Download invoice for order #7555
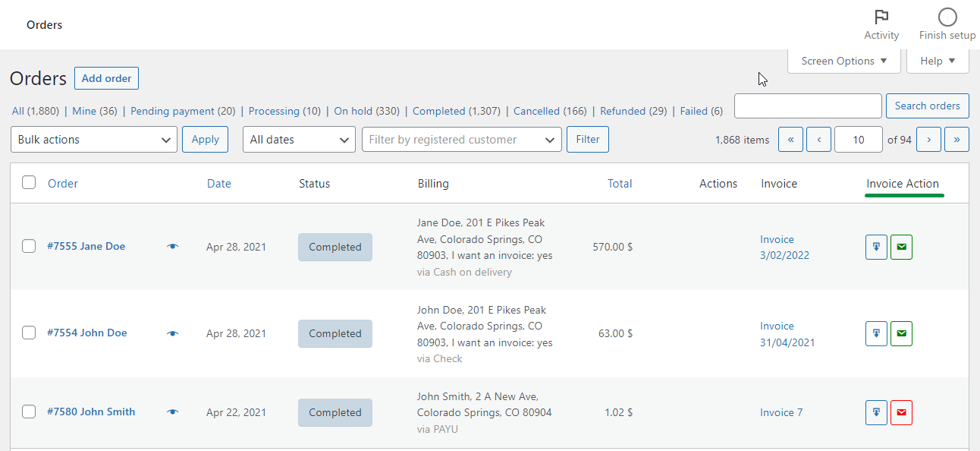 tap(876, 247)
